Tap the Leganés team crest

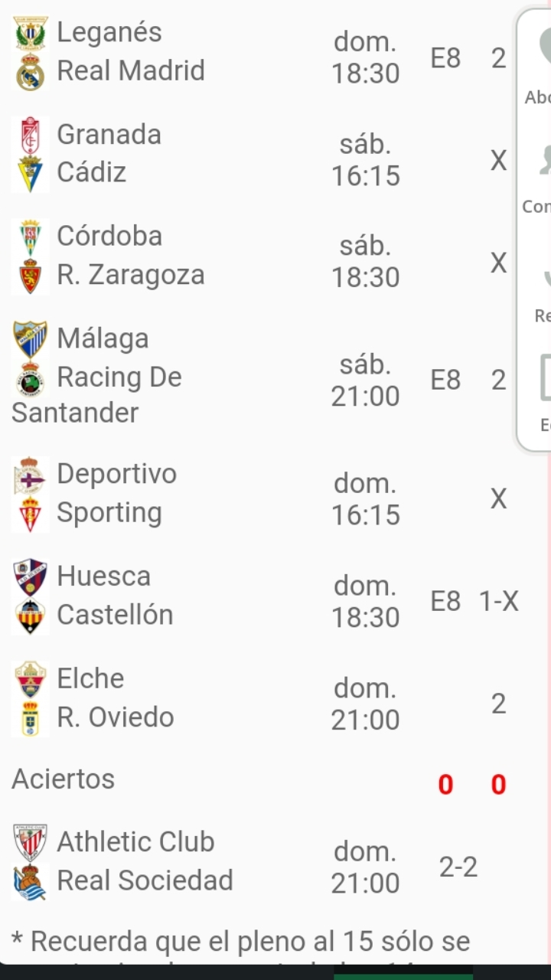[x=31, y=34]
